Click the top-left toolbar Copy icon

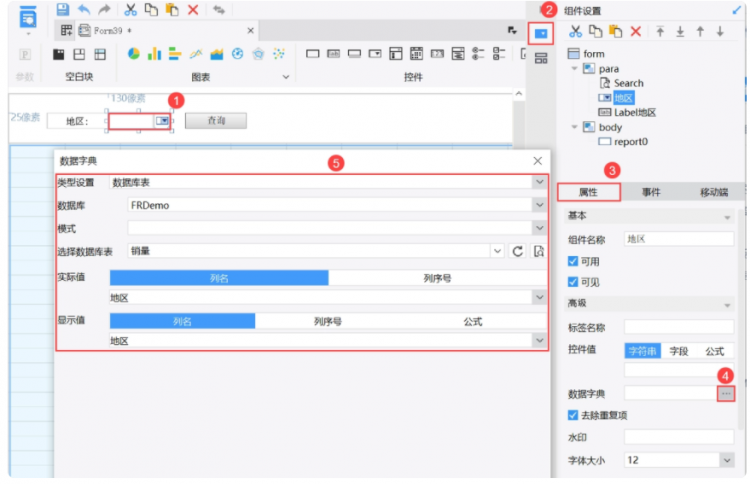pyautogui.click(x=151, y=9)
